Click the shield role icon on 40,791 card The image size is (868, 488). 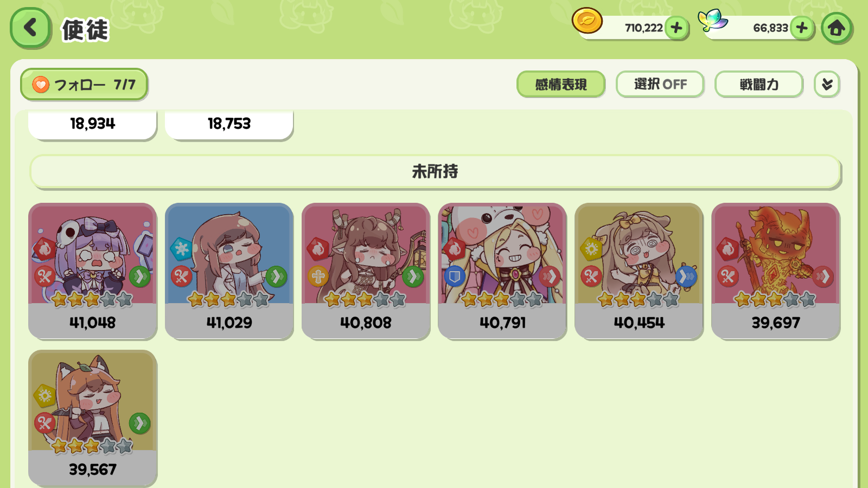(455, 277)
